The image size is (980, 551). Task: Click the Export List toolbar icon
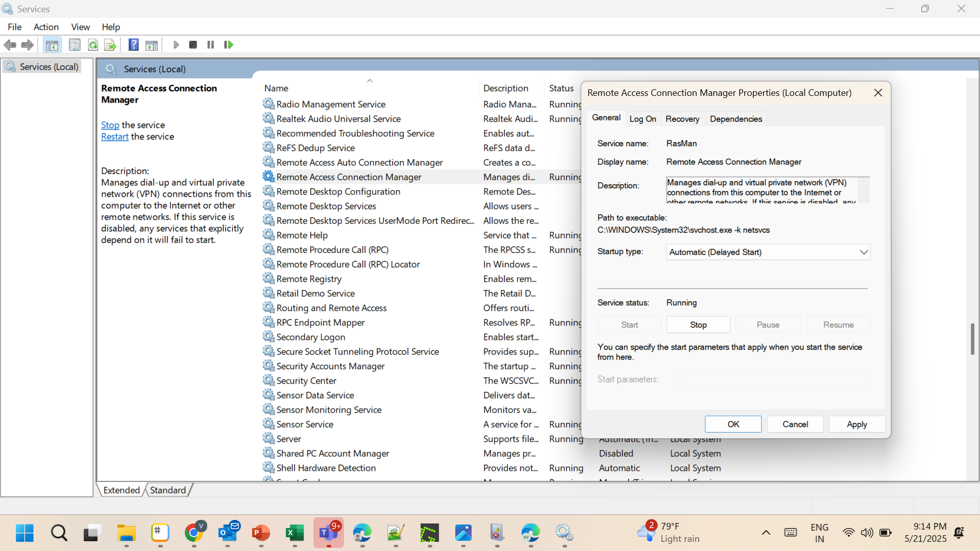pyautogui.click(x=110, y=45)
